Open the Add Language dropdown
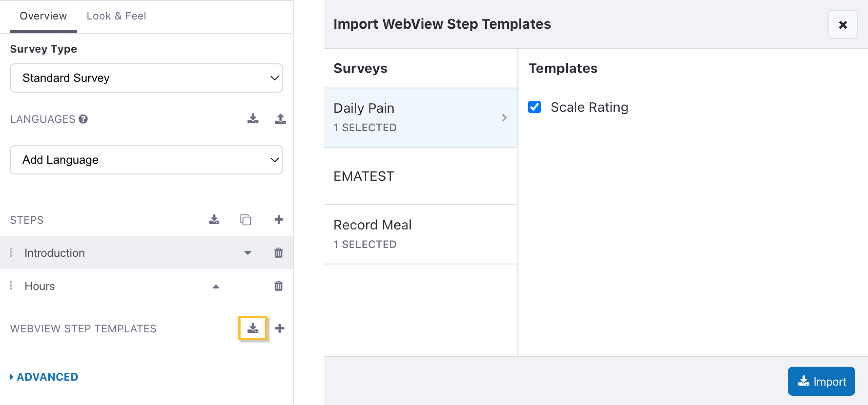The height and width of the screenshot is (405, 868). coord(146,159)
